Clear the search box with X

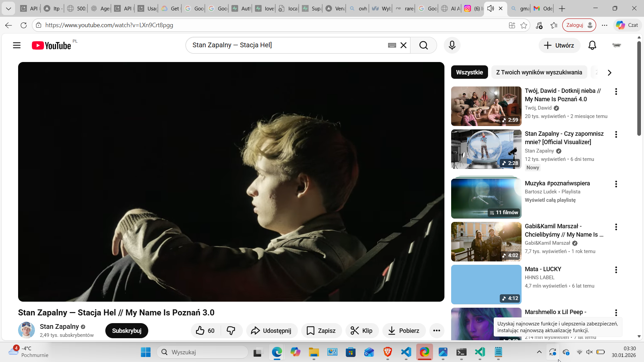[404, 45]
